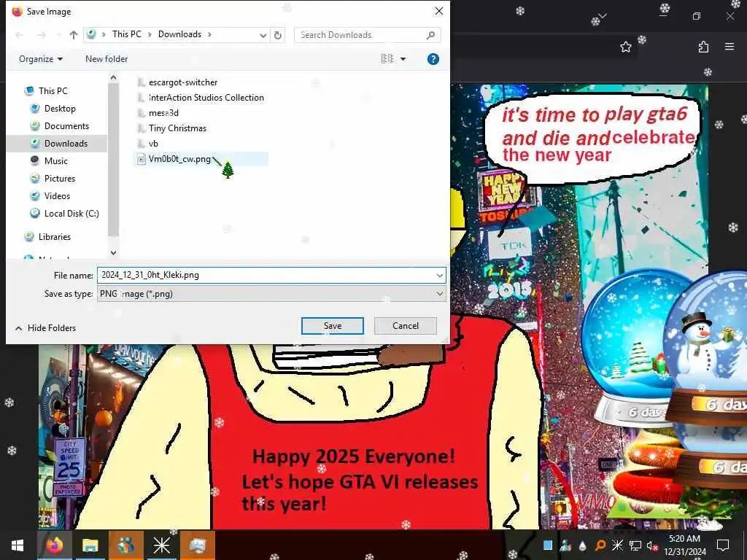The width and height of the screenshot is (747, 560).
Task: Select Videos in the navigation tree
Action: tap(57, 196)
